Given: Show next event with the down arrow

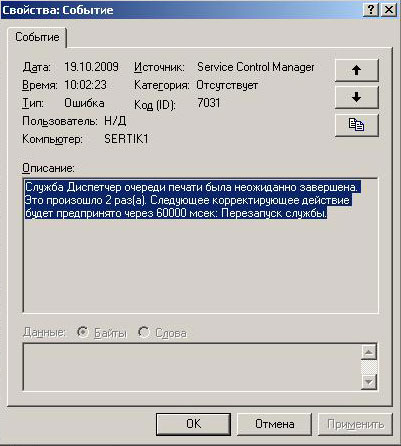Looking at the screenshot, I should click(357, 97).
